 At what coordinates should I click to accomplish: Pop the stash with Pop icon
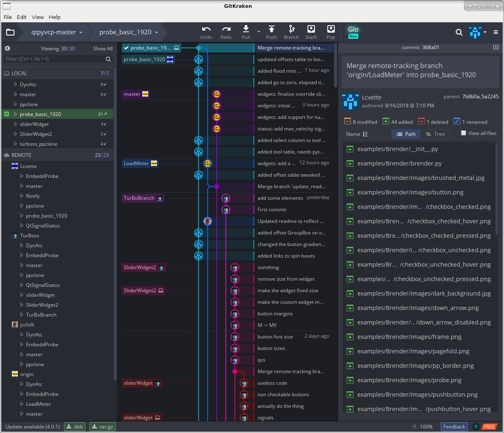(331, 32)
